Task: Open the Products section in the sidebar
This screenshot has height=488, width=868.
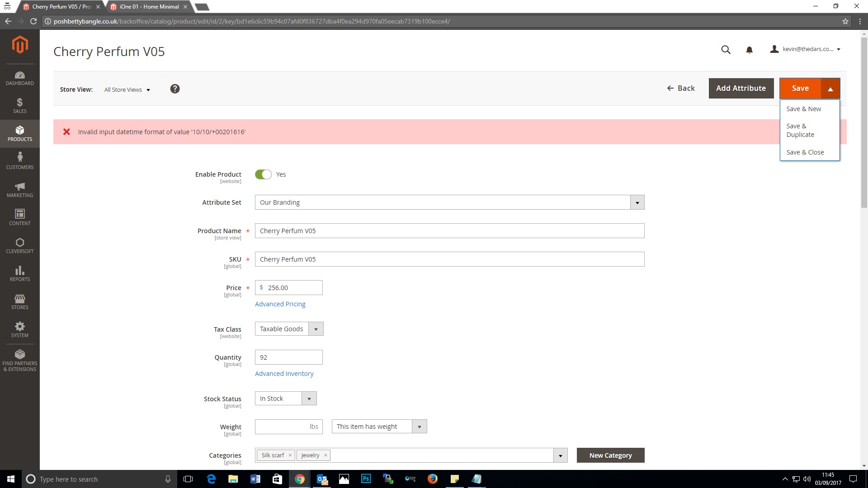Action: (20, 134)
